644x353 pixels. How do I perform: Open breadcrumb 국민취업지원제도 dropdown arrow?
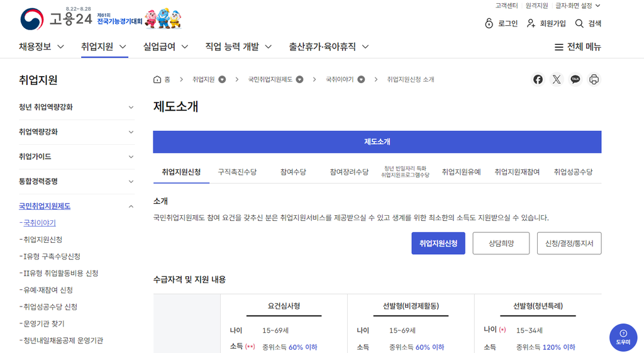pyautogui.click(x=300, y=79)
